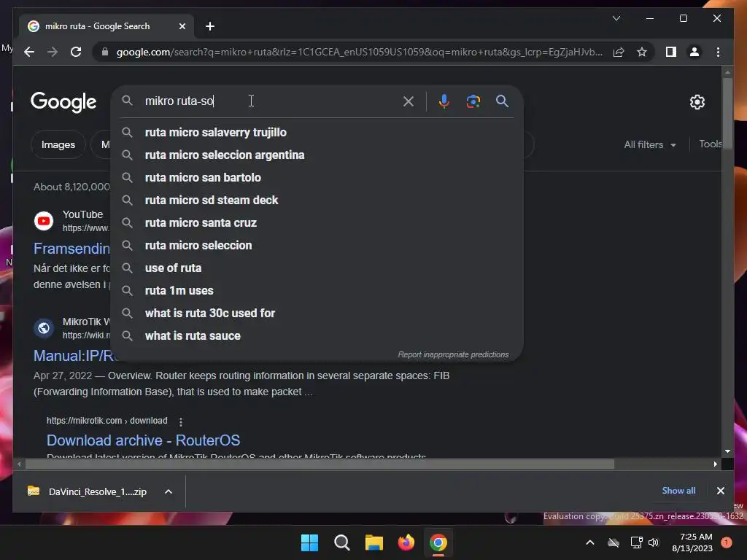Viewport: 747px width, 560px height.
Task: Open Windows taskbar search
Action: [x=341, y=542]
